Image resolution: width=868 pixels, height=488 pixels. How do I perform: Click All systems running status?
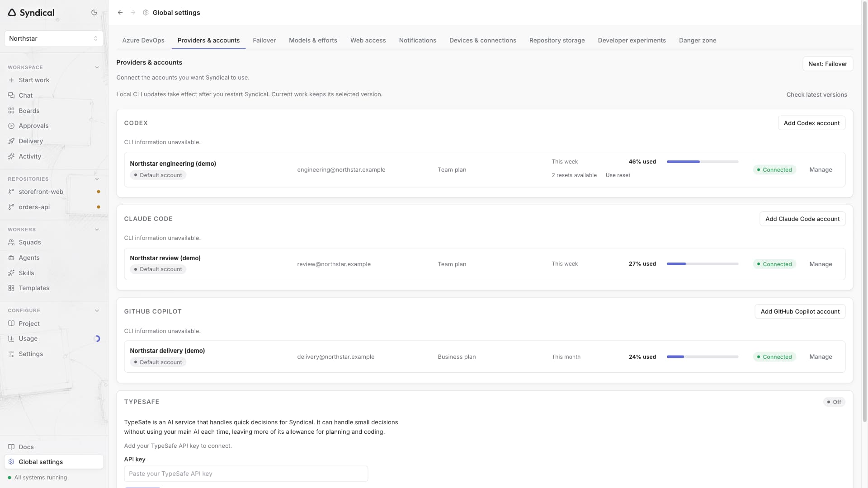coord(38,477)
